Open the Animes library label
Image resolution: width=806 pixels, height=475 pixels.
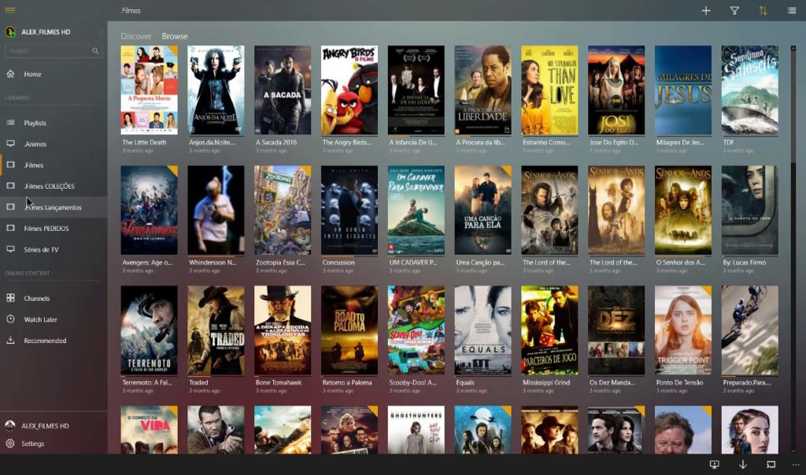[35, 144]
